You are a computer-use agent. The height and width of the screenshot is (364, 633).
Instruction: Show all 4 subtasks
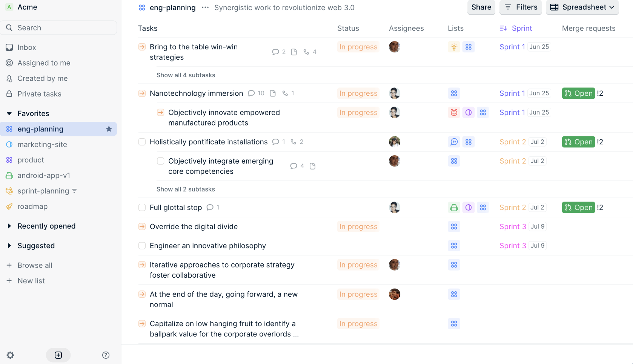pyautogui.click(x=186, y=75)
